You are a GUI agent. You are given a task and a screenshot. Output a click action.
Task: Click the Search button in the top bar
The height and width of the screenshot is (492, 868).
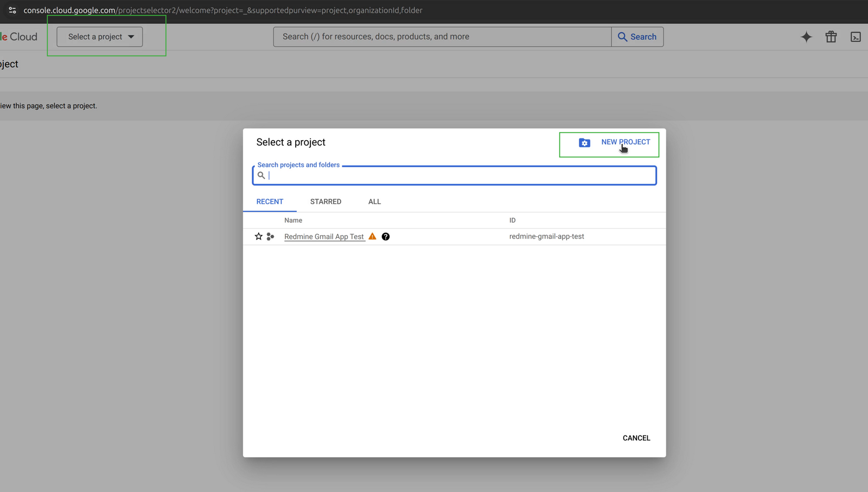[x=637, y=36]
